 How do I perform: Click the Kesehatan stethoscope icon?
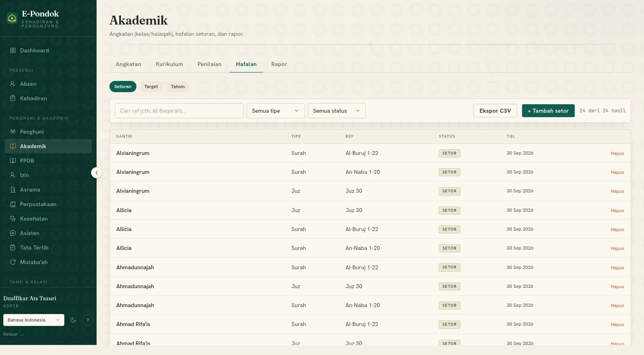(x=13, y=219)
